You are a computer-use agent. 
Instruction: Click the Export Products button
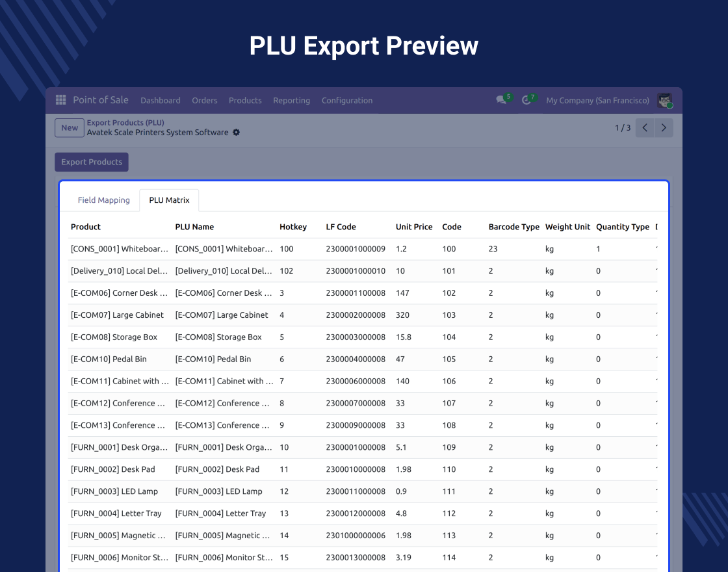pos(92,162)
